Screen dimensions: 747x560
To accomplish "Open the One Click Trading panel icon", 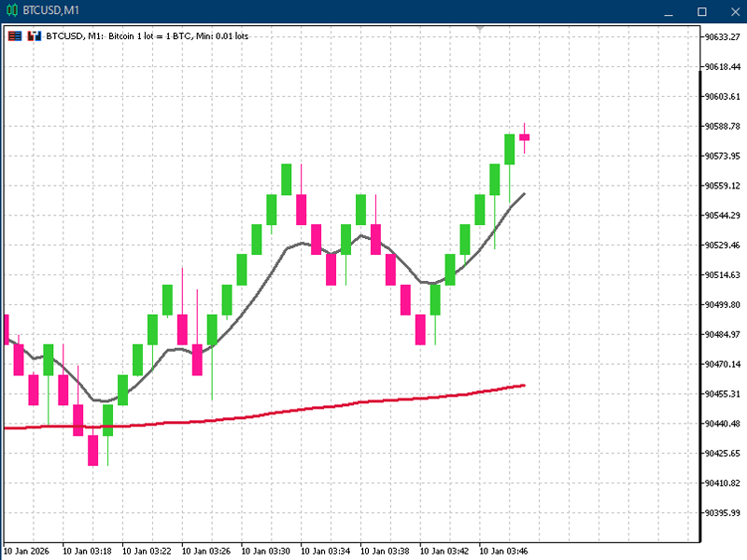I will (15, 36).
